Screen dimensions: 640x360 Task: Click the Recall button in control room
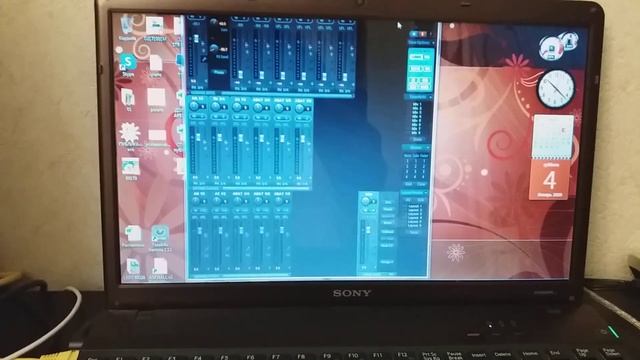pyautogui.click(x=388, y=209)
